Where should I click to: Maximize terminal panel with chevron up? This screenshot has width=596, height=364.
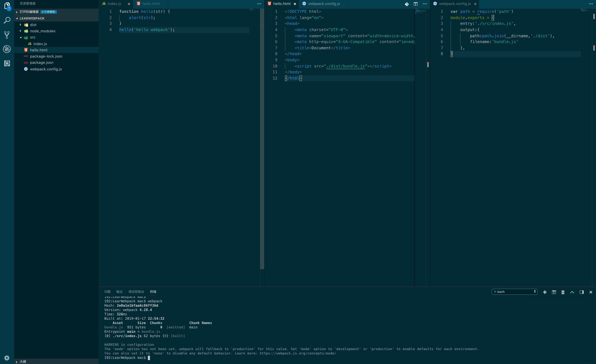[x=572, y=292]
